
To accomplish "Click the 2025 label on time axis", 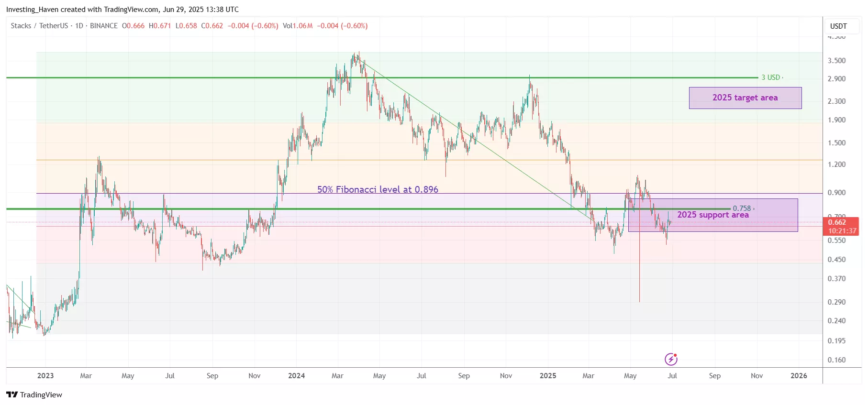I will point(548,376).
